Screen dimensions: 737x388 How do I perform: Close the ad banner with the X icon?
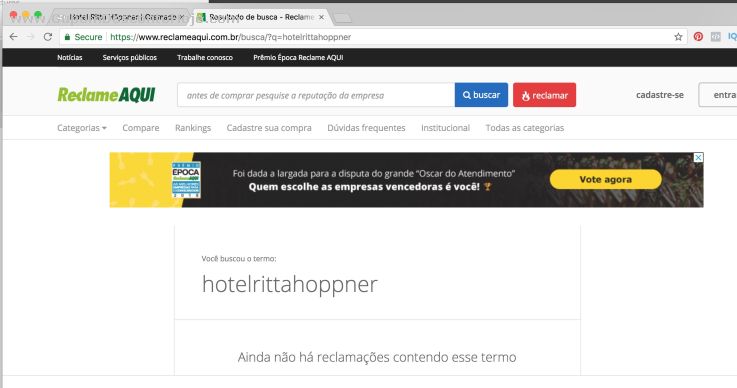[x=698, y=158]
